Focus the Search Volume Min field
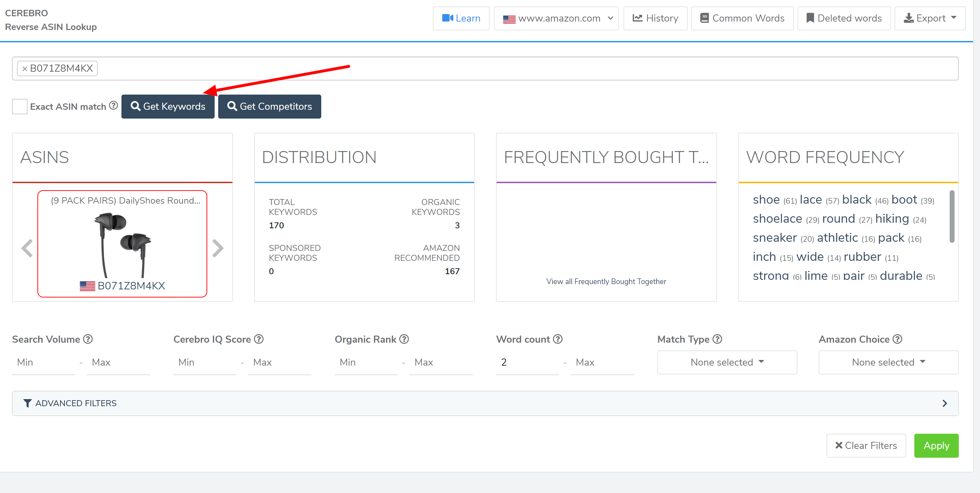This screenshot has height=493, width=980. [x=43, y=362]
